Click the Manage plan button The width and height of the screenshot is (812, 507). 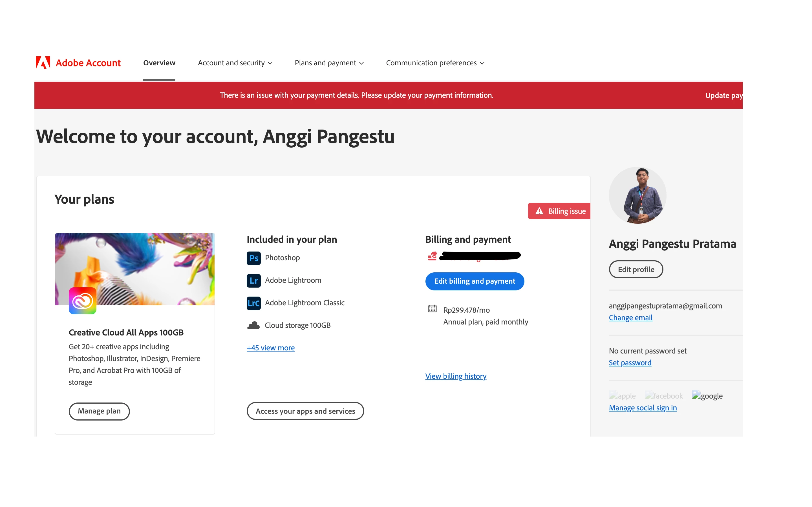pyautogui.click(x=99, y=411)
